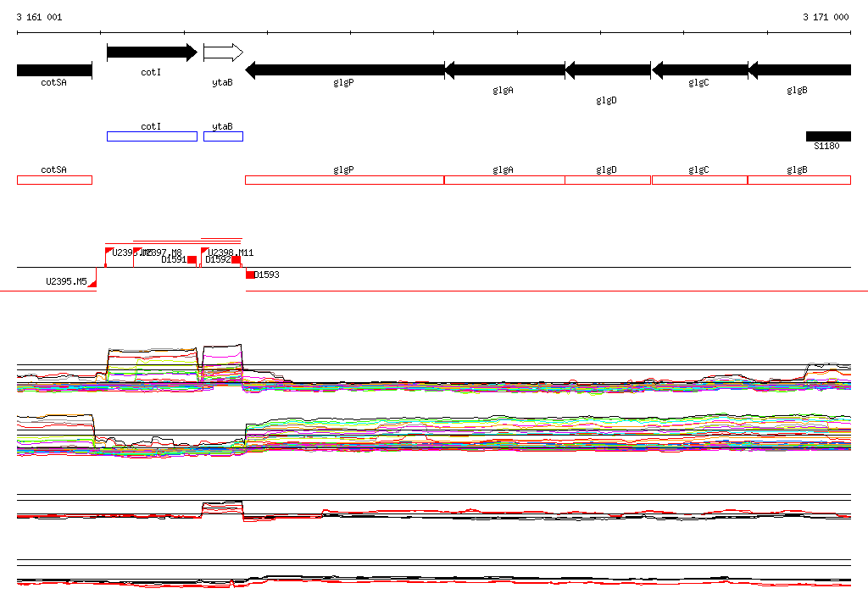Select the blue-outlined cotI box

(152, 136)
